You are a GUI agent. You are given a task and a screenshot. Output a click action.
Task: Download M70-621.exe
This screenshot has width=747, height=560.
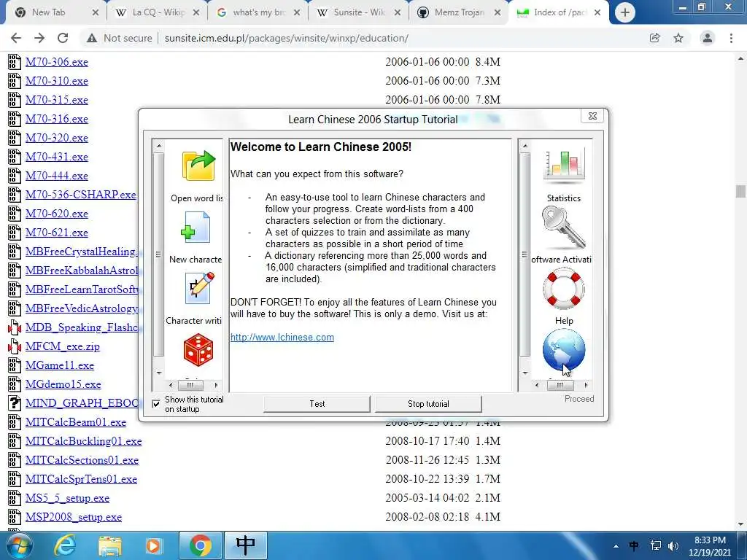click(57, 233)
